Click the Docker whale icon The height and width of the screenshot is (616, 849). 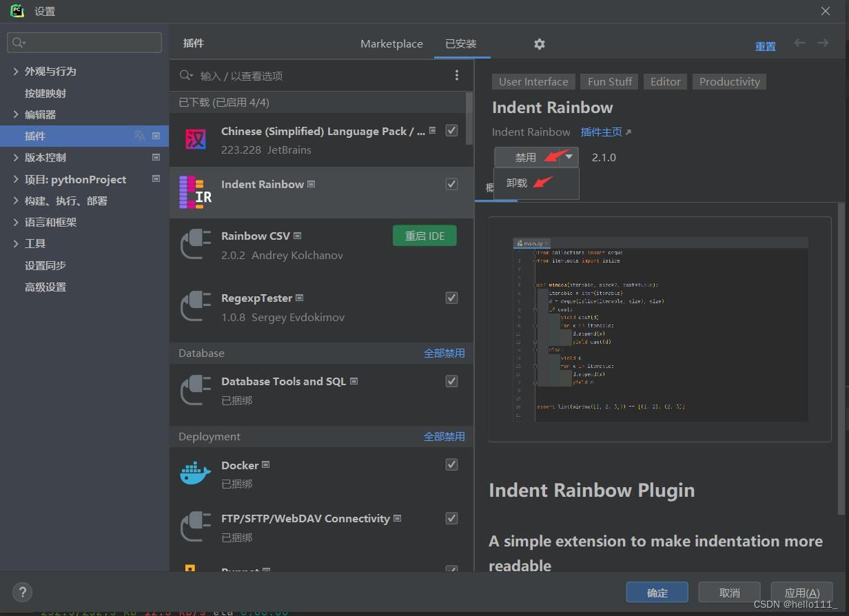point(196,473)
